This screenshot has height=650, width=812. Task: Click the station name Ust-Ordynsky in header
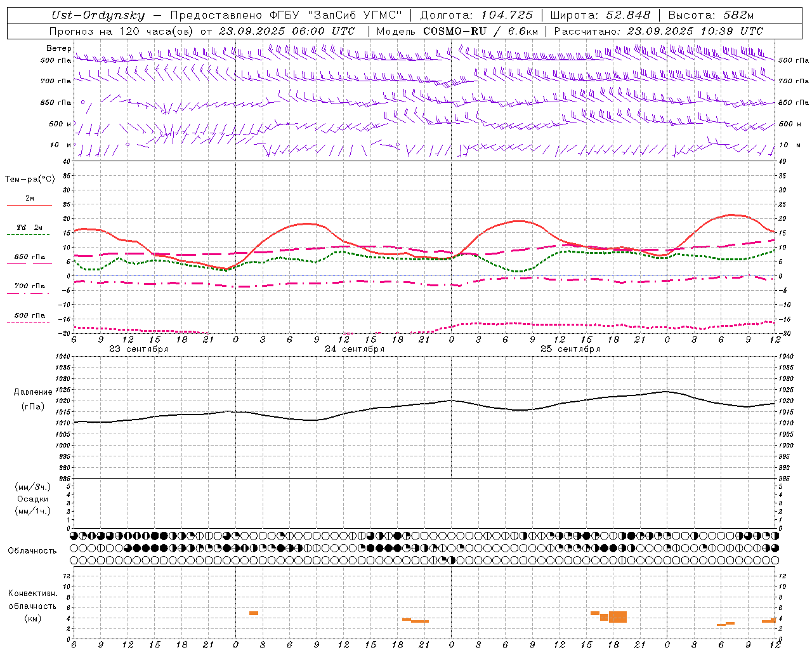pyautogui.click(x=98, y=16)
